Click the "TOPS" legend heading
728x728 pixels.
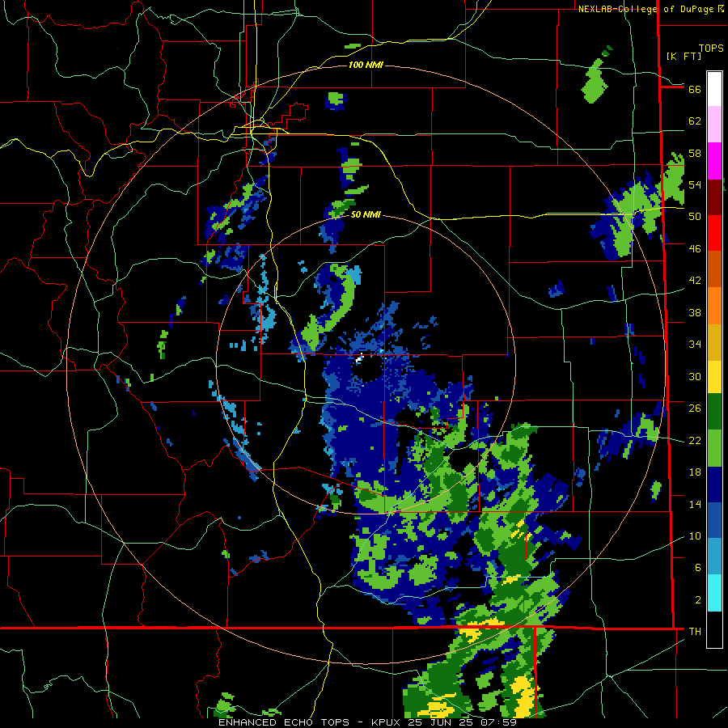[x=711, y=49]
